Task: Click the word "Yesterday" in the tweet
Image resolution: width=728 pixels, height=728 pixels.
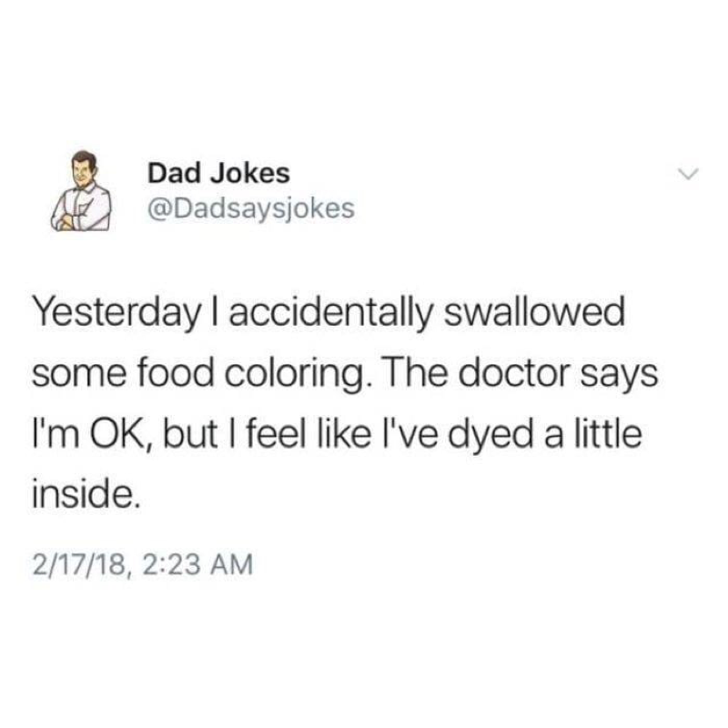Action: point(118,313)
